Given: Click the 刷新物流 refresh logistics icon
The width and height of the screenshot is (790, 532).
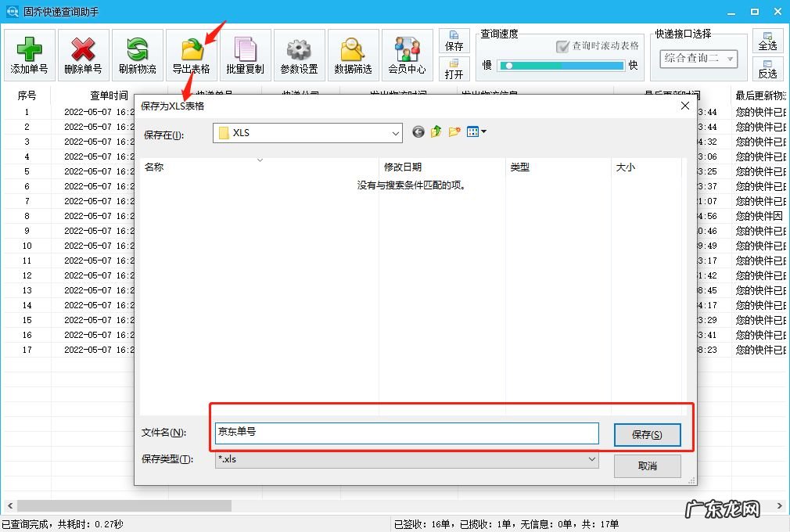Looking at the screenshot, I should click(x=137, y=54).
